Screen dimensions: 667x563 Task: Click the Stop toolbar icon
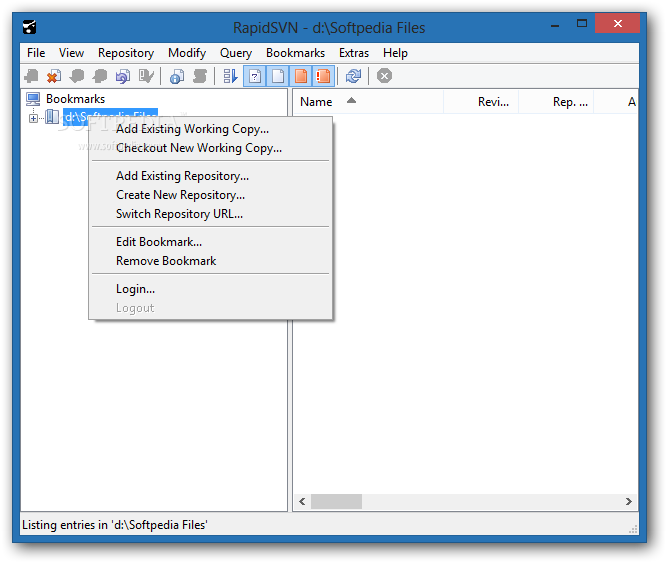click(384, 76)
